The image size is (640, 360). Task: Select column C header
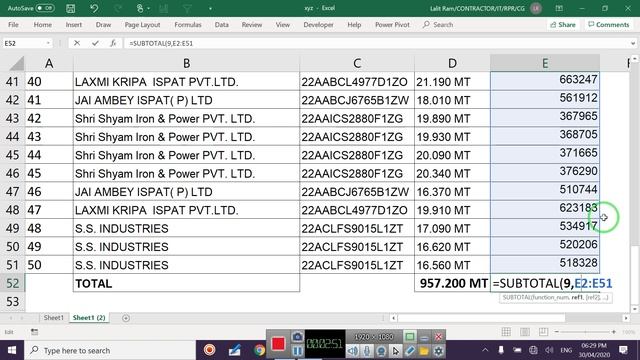coord(357,63)
